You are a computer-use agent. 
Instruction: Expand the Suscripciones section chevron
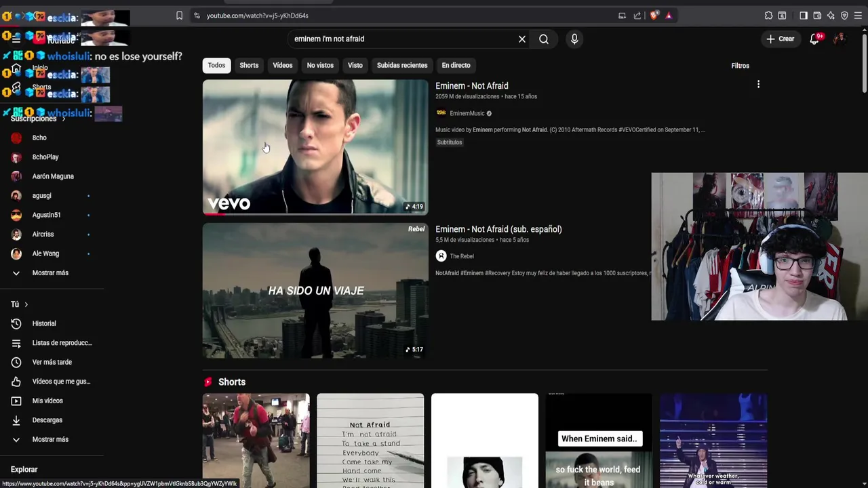tap(64, 119)
